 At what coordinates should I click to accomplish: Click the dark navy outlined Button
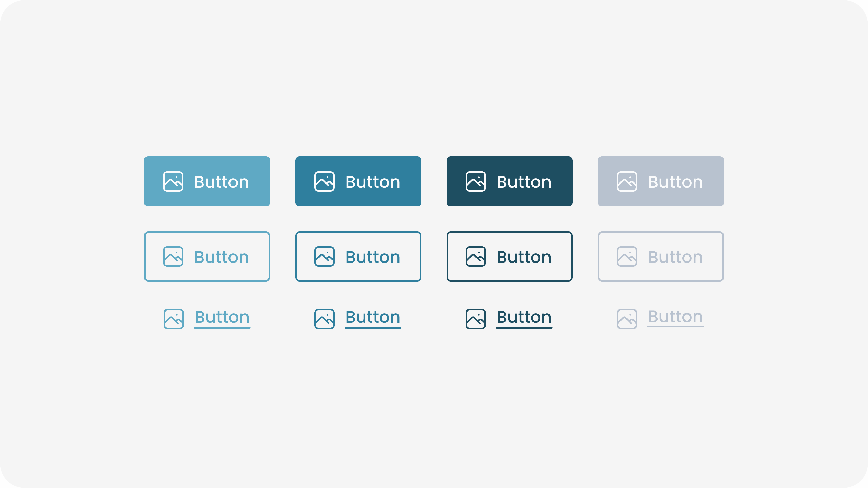(x=509, y=256)
